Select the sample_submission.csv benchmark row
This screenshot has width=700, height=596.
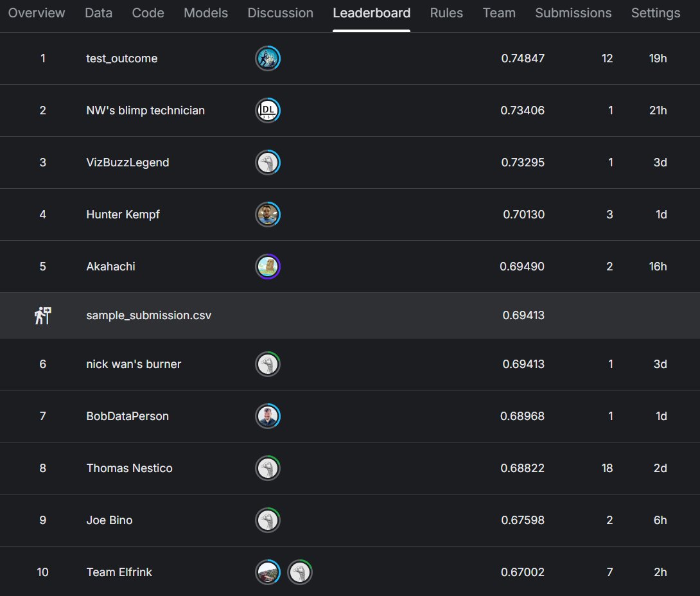coord(350,315)
